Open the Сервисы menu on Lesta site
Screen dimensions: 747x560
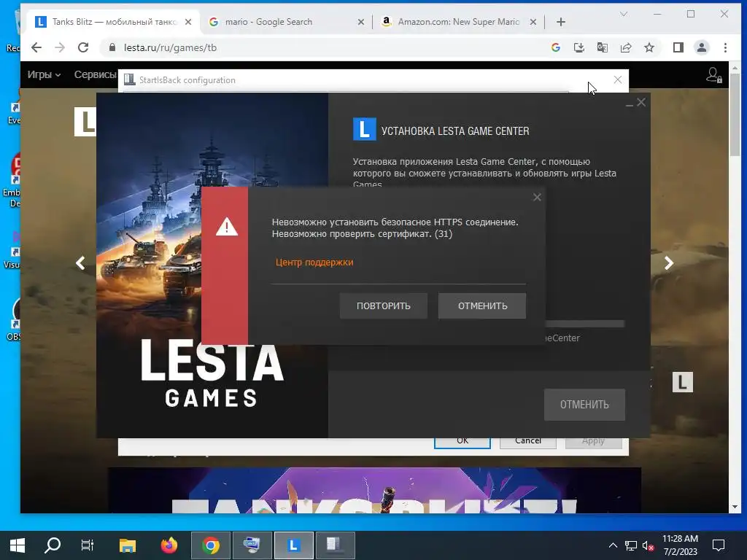[x=96, y=75]
